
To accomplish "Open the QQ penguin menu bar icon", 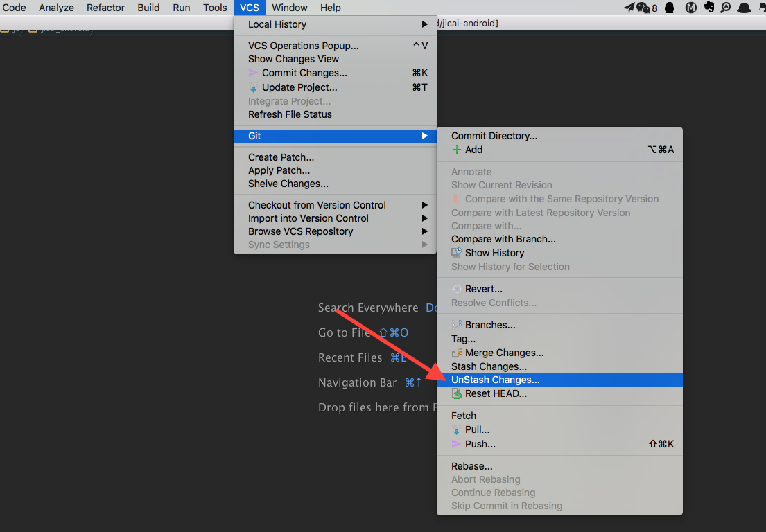I will tap(670, 8).
